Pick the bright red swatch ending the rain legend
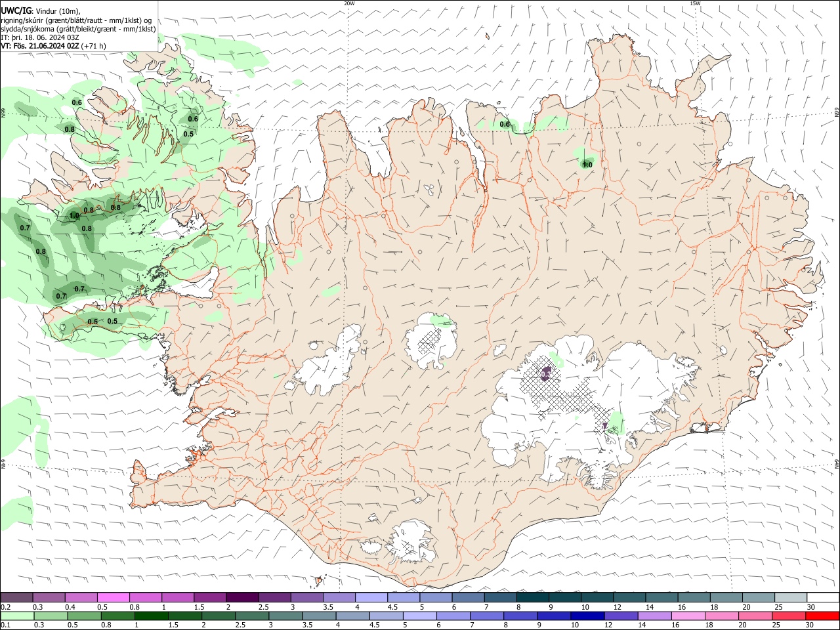 click(823, 616)
